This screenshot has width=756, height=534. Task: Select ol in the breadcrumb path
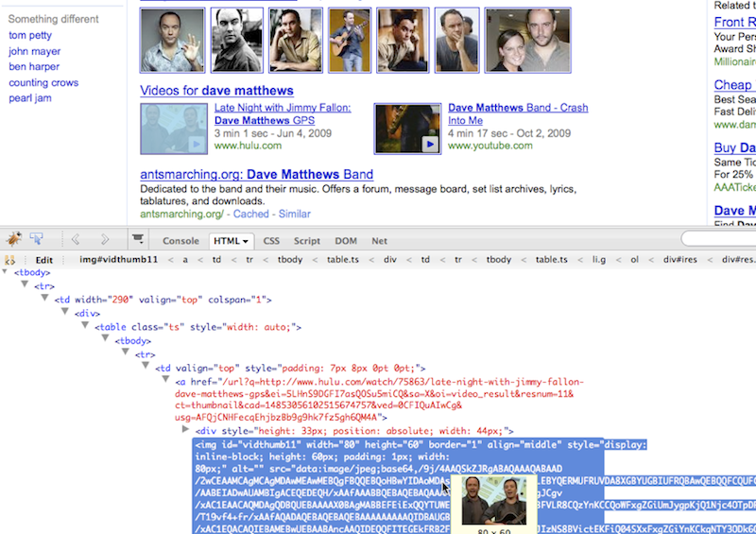[x=634, y=260]
